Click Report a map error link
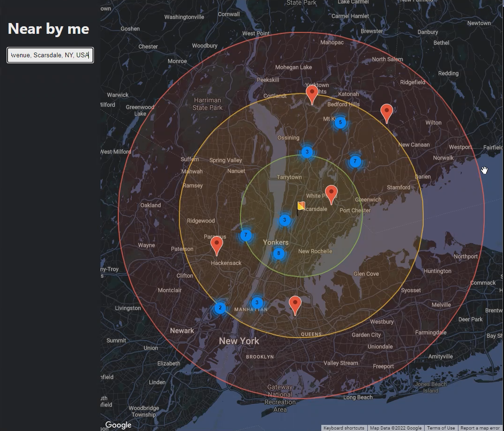The image size is (504, 431). [481, 428]
